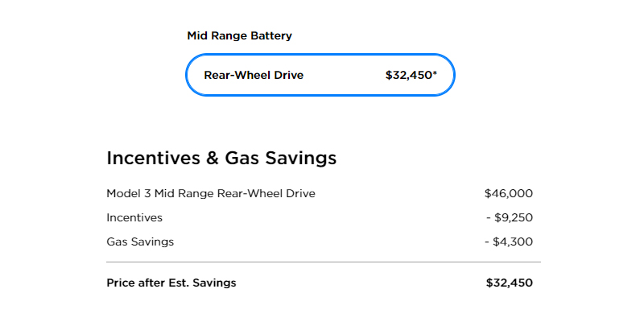Select the Rear-Wheel Drive option pill
Screen dimensions: 644x322
tap(320, 76)
